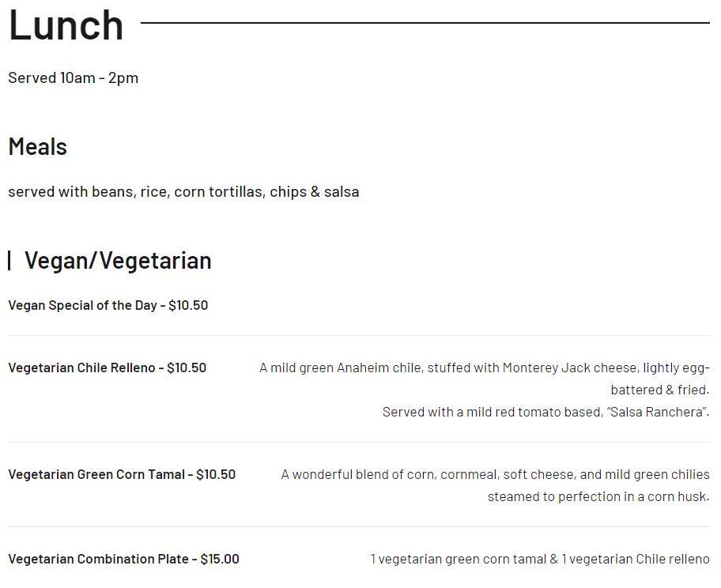Click the served with beans, rice description
Image resolution: width=721 pixels, height=588 pixels.
coord(183,192)
